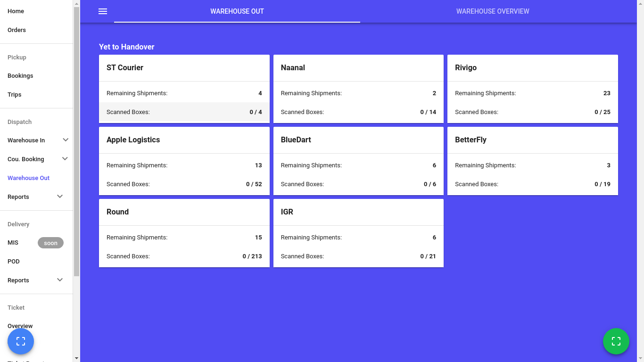Switch to Warehouse Overview tab
This screenshot has height=362, width=644.
pyautogui.click(x=492, y=11)
